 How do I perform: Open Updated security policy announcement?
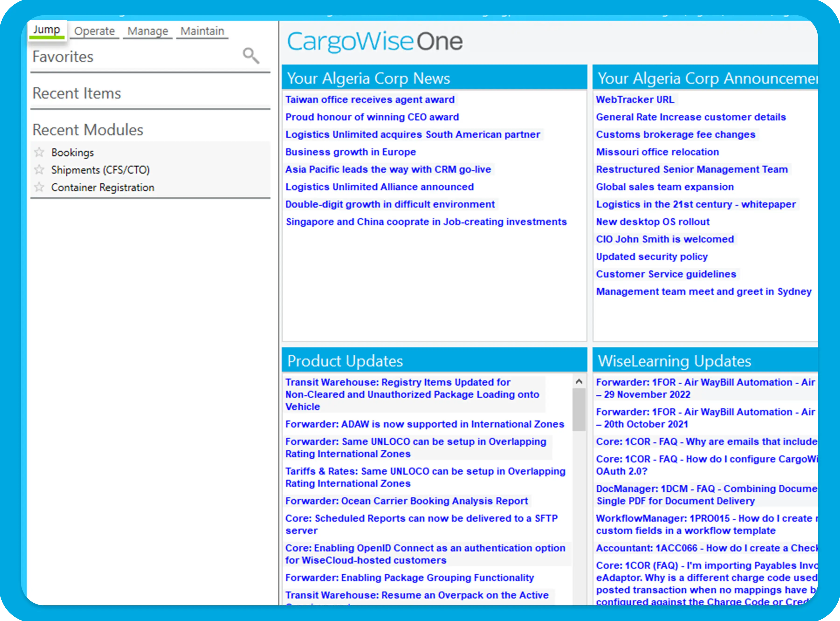pyautogui.click(x=651, y=257)
